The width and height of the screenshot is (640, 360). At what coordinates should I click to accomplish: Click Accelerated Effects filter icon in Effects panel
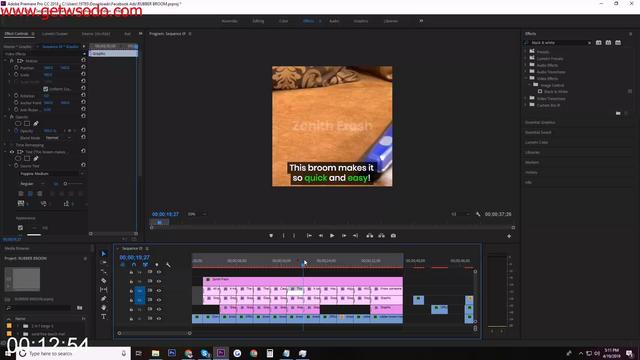point(598,42)
